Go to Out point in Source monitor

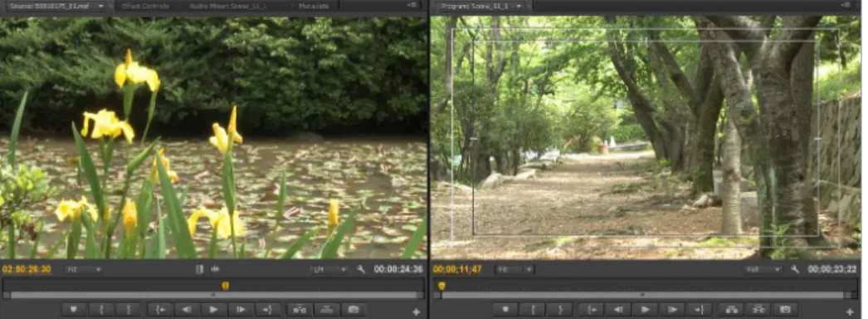268,310
